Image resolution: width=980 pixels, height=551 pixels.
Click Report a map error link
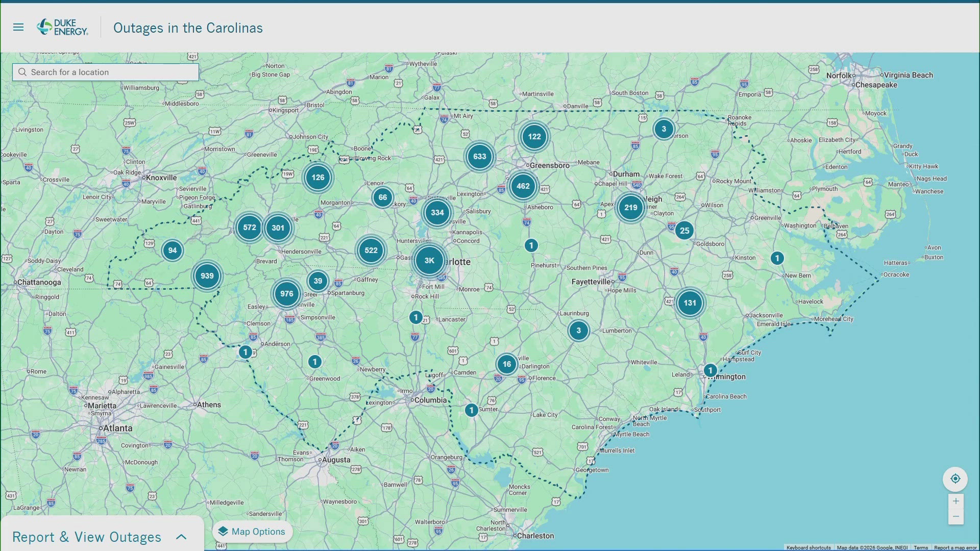tap(955, 547)
